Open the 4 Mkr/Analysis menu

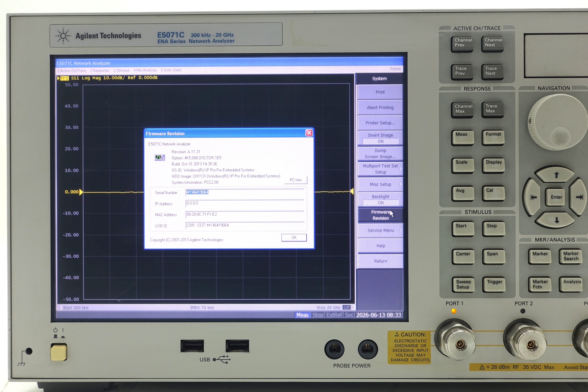tap(145, 70)
